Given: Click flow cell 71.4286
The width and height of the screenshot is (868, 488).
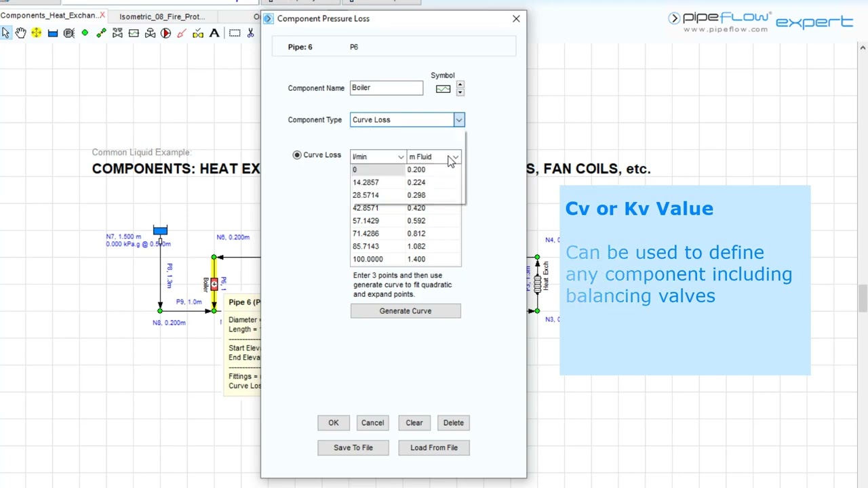Looking at the screenshot, I should point(378,234).
